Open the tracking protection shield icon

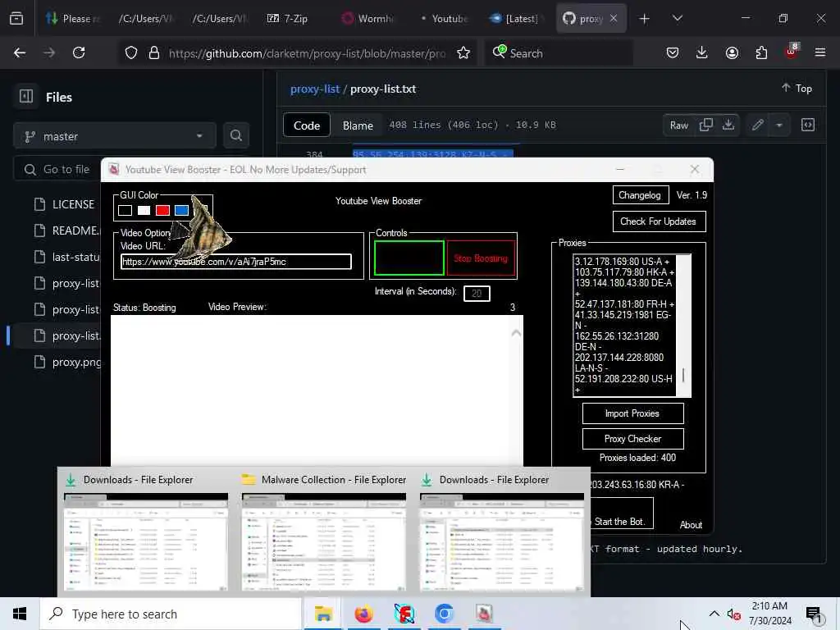point(131,52)
